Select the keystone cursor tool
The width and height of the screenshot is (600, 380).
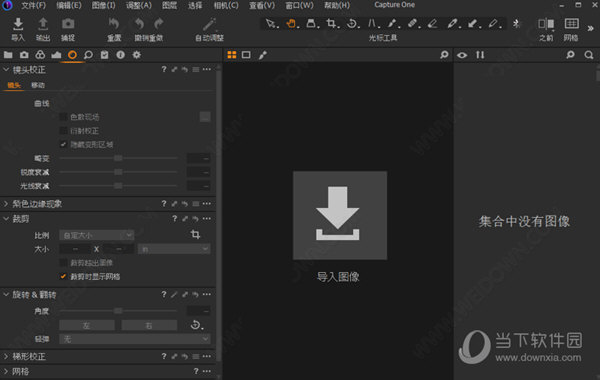point(372,24)
